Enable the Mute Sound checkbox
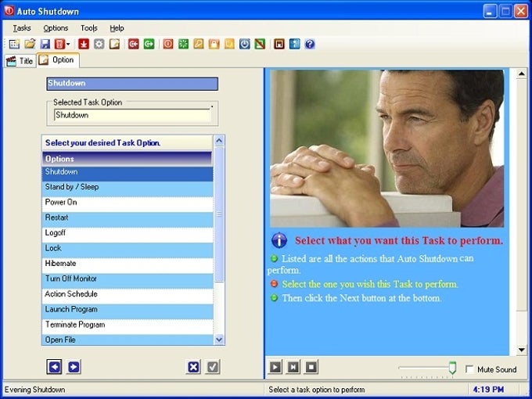The image size is (532, 399). point(470,369)
